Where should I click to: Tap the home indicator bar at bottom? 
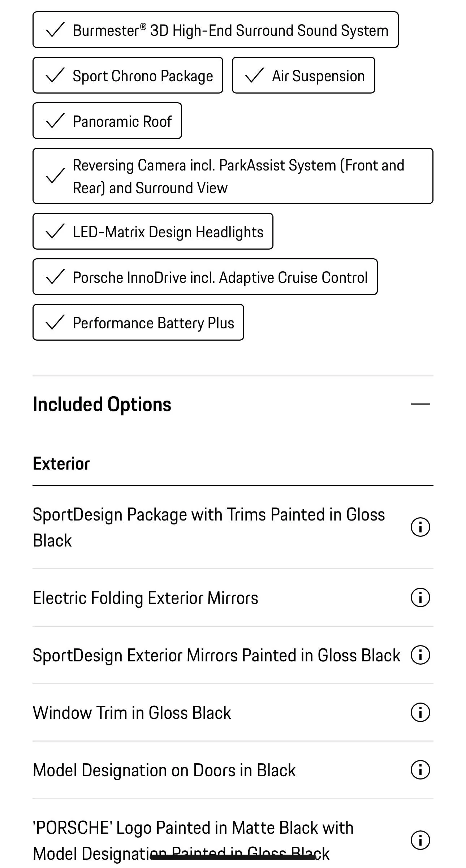[233, 857]
